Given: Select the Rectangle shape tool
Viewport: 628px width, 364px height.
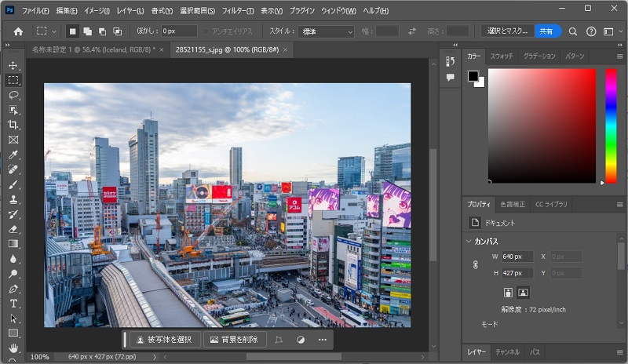Looking at the screenshot, I should coord(13,333).
